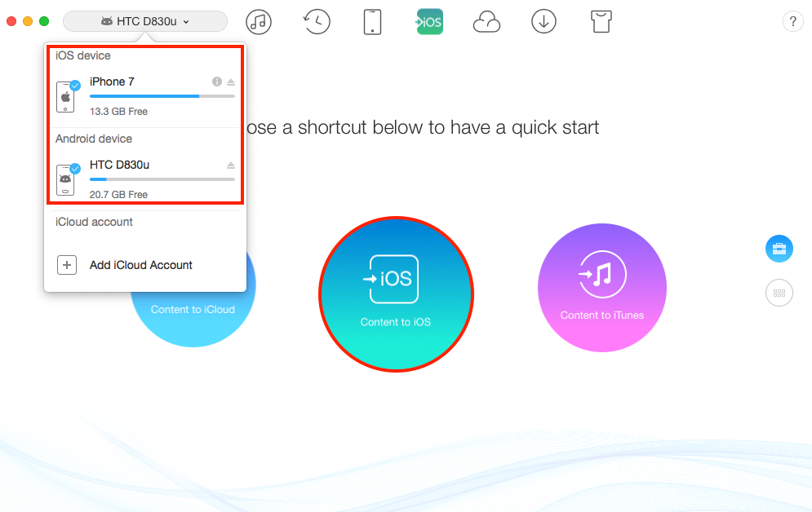Viewport: 812px width, 512px height.
Task: Click the 20.7 GB Free text
Action: pos(118,195)
